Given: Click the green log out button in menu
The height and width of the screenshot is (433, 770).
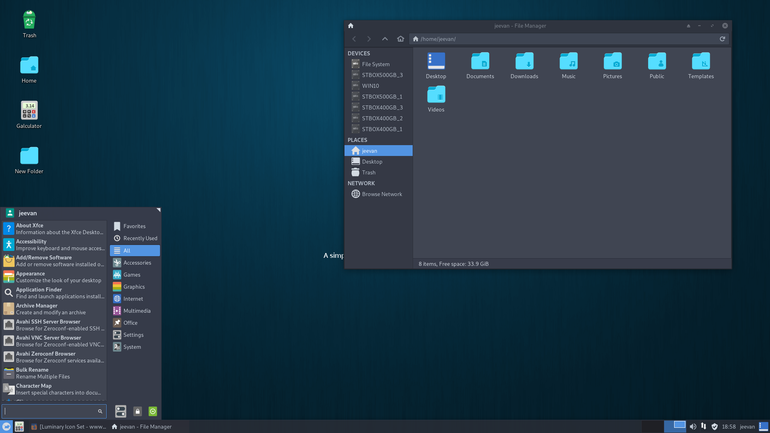Looking at the screenshot, I should [x=153, y=411].
